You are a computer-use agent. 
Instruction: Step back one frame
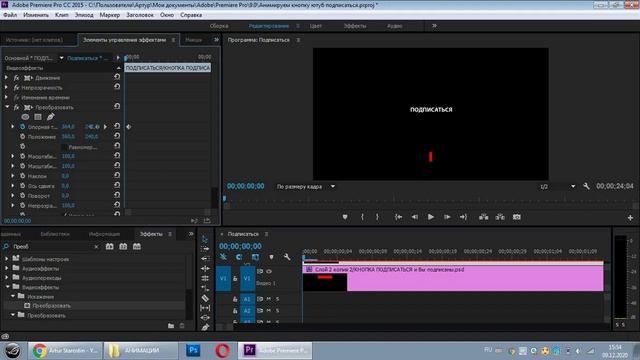(x=415, y=217)
